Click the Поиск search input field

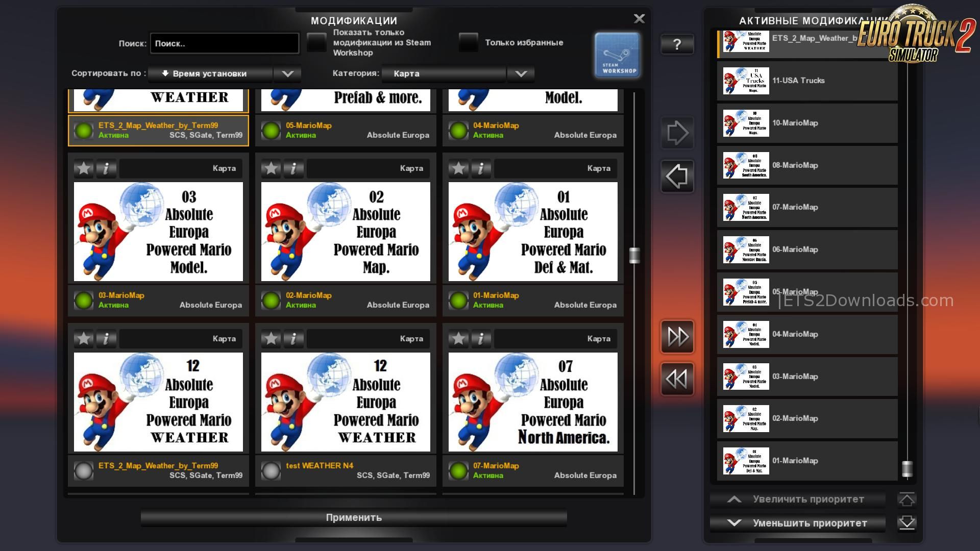(224, 43)
